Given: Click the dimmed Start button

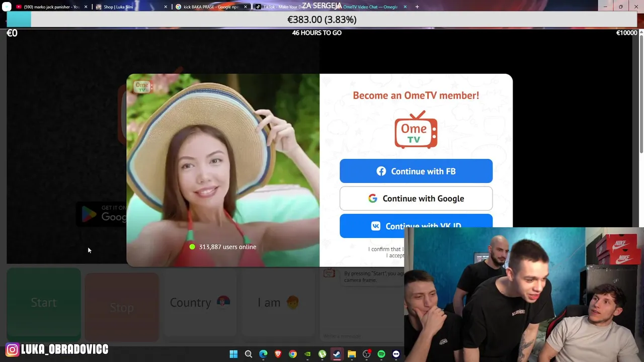Looking at the screenshot, I should 44,303.
